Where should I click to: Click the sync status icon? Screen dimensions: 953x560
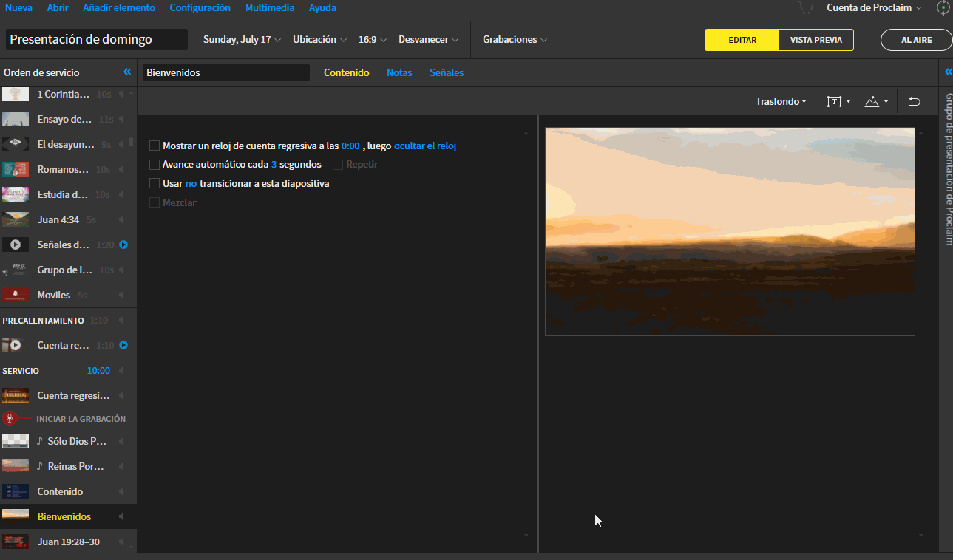943,8
